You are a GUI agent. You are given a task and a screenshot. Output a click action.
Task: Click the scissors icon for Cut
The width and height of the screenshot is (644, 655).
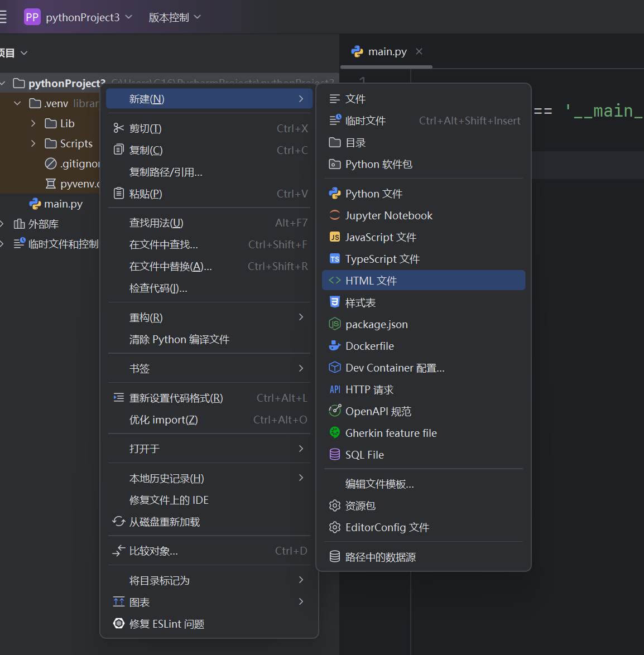pyautogui.click(x=118, y=128)
